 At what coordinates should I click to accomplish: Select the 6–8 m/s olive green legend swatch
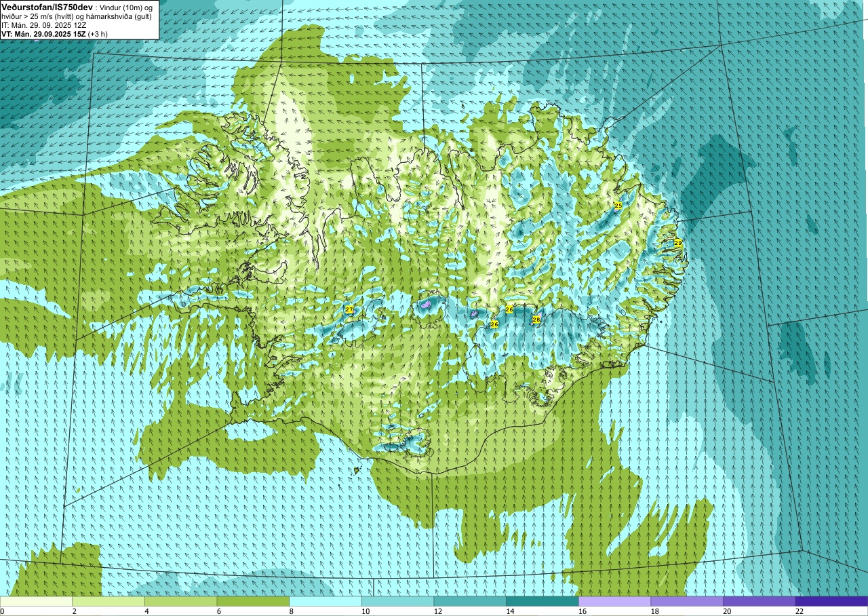(x=253, y=601)
